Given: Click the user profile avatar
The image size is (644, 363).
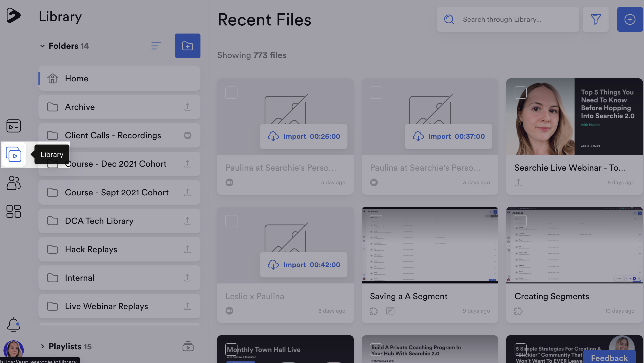Looking at the screenshot, I should point(13,350).
